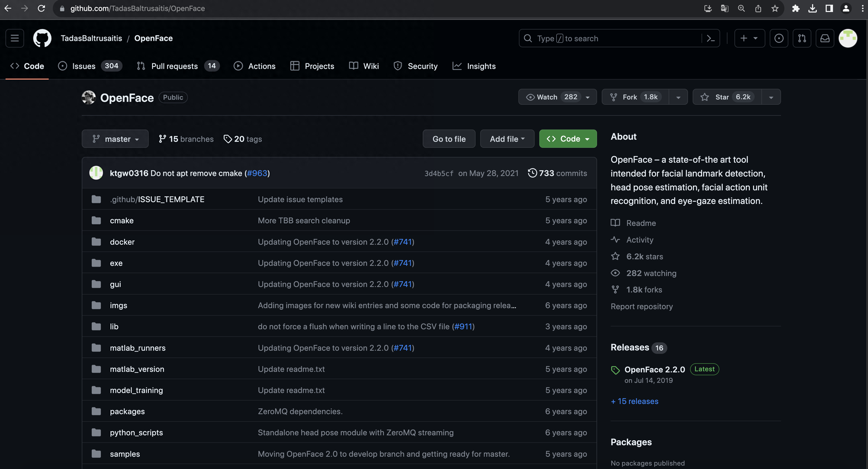Bookmark the page with the star icon
Viewport: 868px width, 469px height.
(x=775, y=8)
